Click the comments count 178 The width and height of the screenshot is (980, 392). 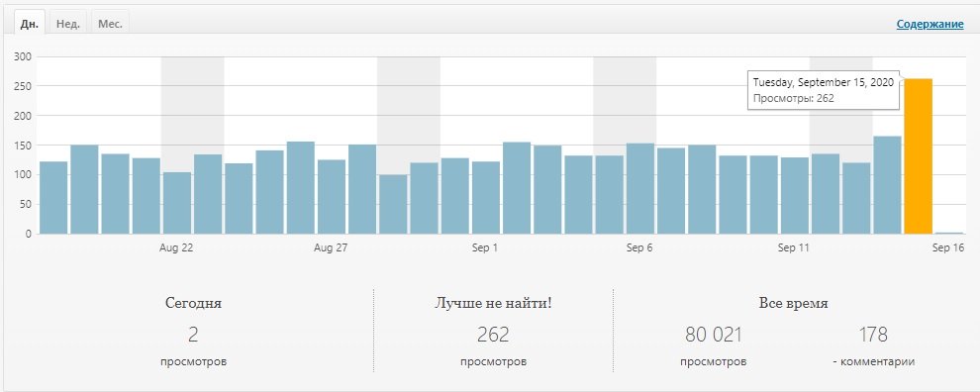(x=873, y=335)
